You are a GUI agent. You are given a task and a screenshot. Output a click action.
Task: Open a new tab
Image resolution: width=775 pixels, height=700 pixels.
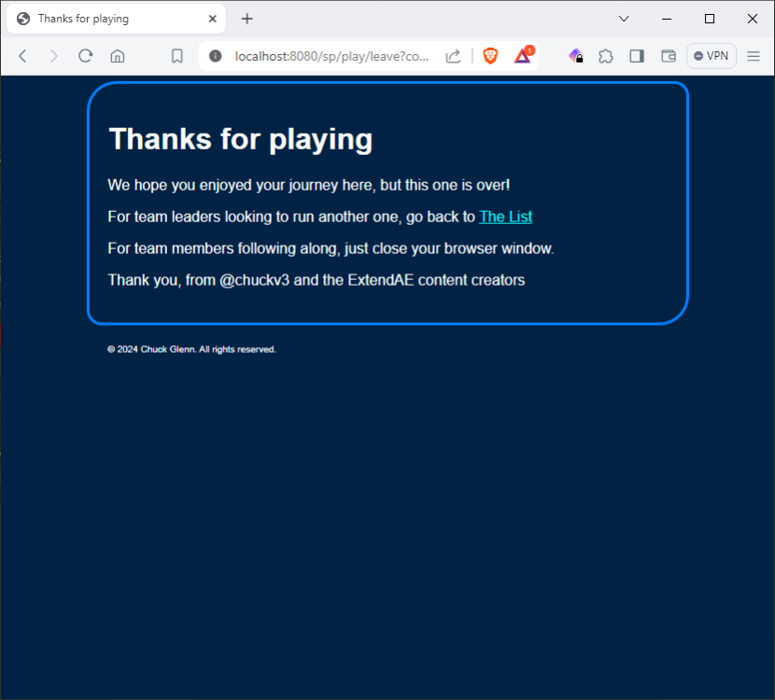coord(247,19)
